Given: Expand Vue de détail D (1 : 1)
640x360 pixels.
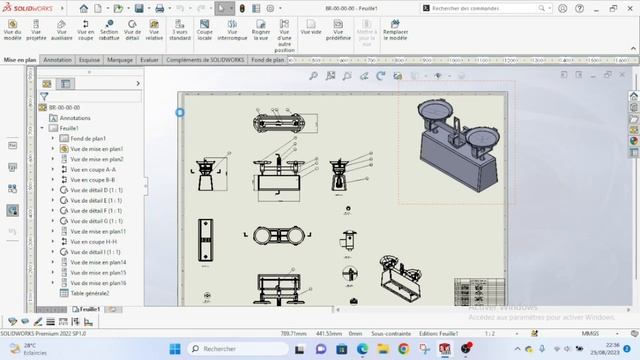Looking at the screenshot, I should [53, 190].
